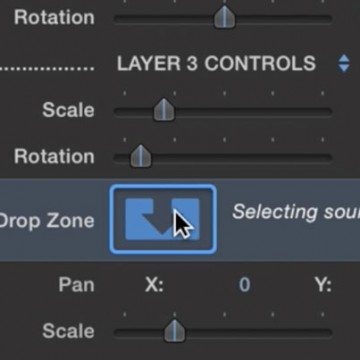Click the dotted divider beside LAYER 3 CONTROLS
This screenshot has height=360, width=360.
[47, 69]
